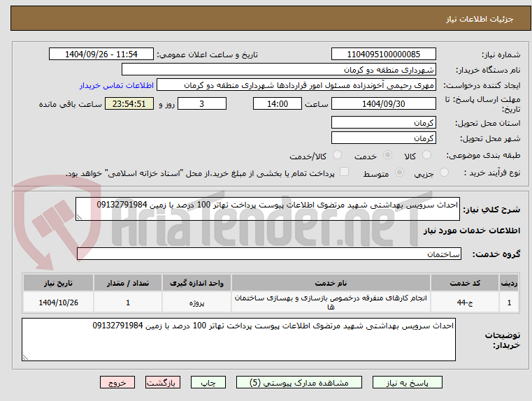This screenshot has width=532, height=401.
Task: Click the 'چاپ' print button
Action: coord(208,382)
